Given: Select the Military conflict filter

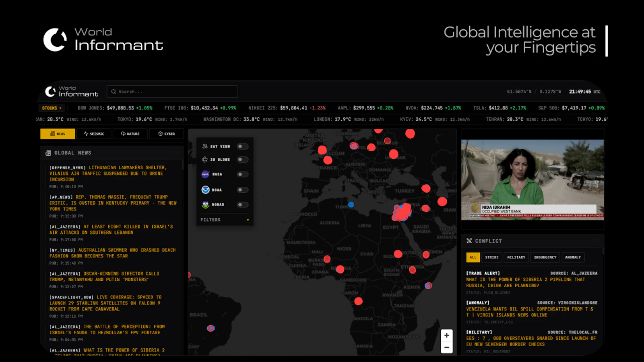Looking at the screenshot, I should point(516,257).
